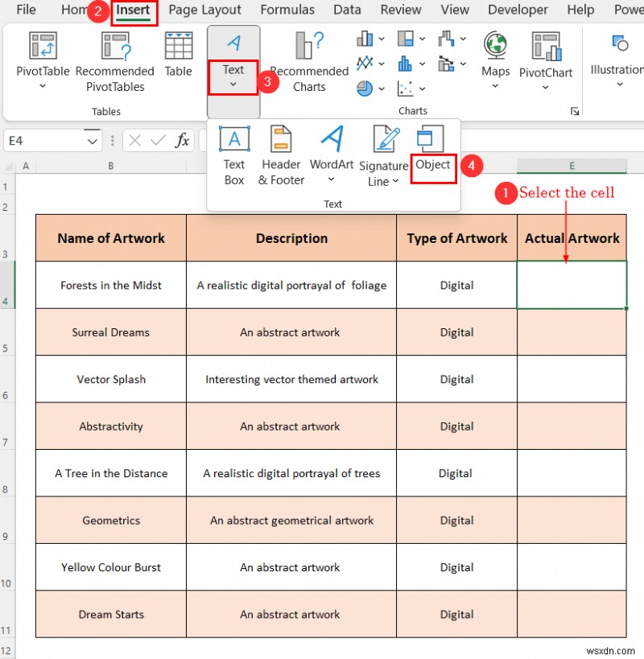This screenshot has height=659, width=644.
Task: Click the insert function fx button
Action: point(183,141)
